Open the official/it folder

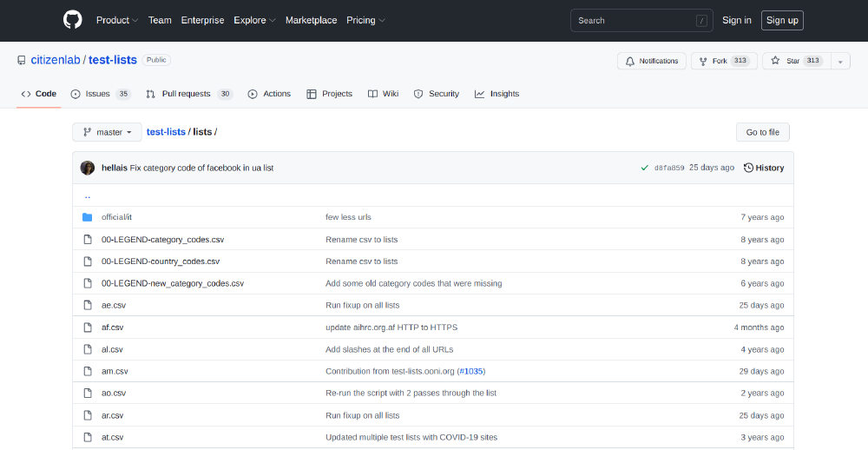tap(116, 217)
